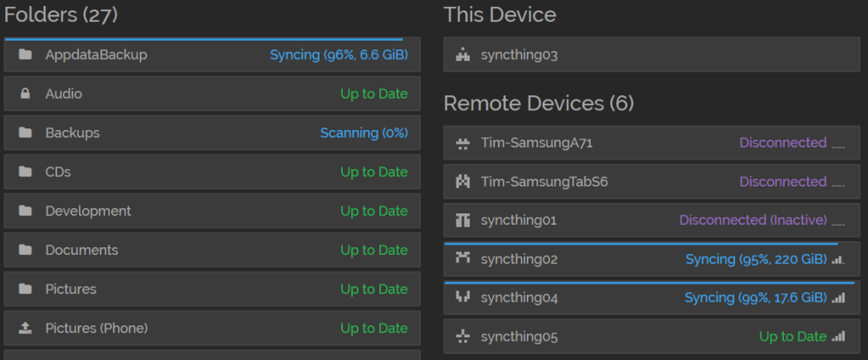
Task: Click the Scanning (0%) status on Backups
Action: tap(365, 133)
